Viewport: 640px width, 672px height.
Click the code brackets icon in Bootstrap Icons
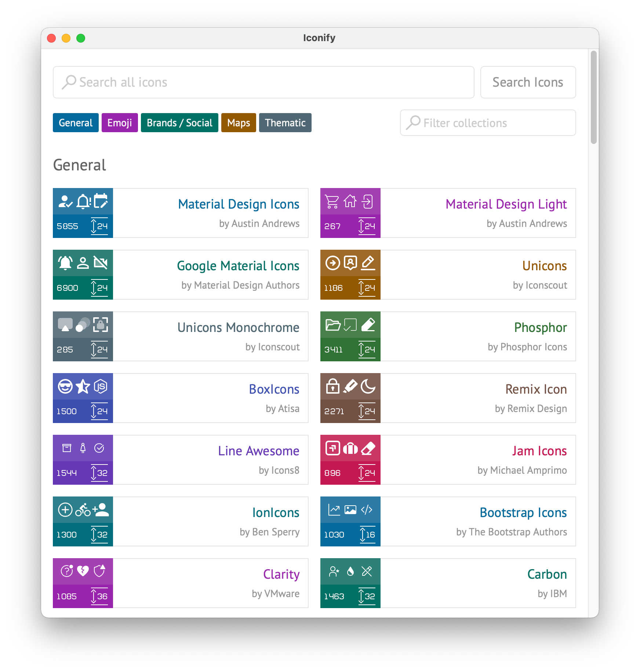(x=367, y=510)
